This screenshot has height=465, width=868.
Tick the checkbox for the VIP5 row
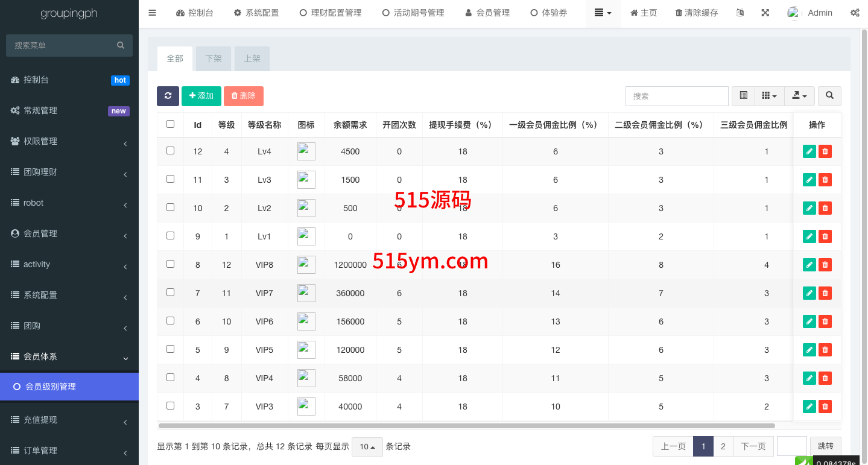click(x=170, y=349)
